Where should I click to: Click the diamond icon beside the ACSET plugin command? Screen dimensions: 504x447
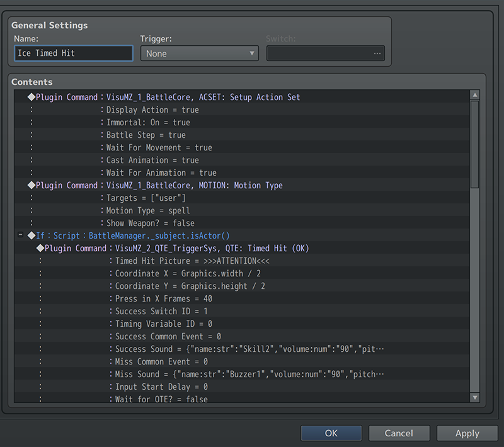pos(31,98)
